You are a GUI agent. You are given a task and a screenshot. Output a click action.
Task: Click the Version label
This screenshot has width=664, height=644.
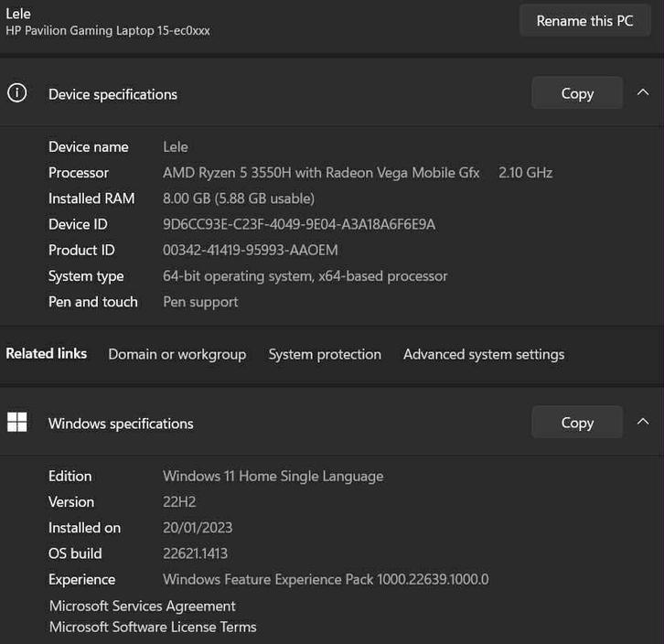(x=71, y=501)
